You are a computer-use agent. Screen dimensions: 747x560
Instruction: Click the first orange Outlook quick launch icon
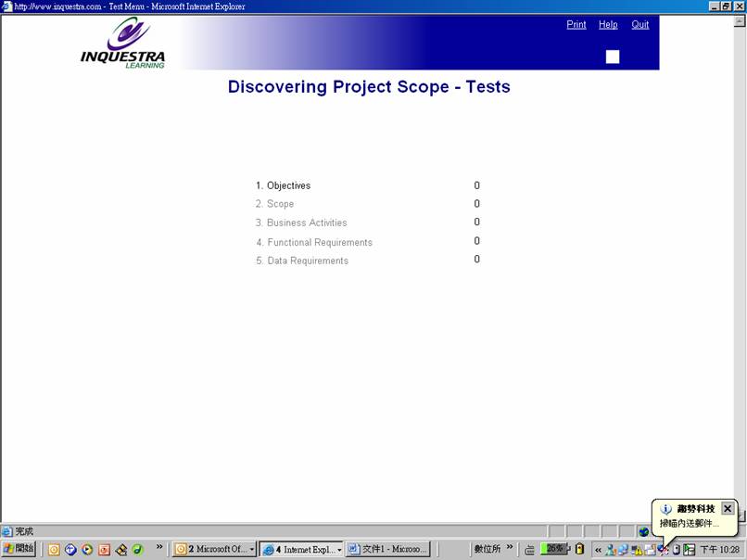54,549
